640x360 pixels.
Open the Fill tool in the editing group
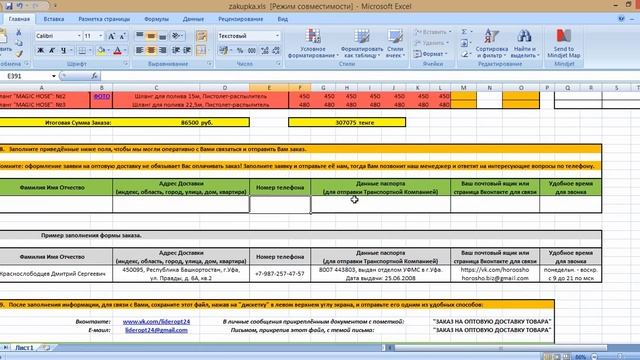tap(464, 43)
